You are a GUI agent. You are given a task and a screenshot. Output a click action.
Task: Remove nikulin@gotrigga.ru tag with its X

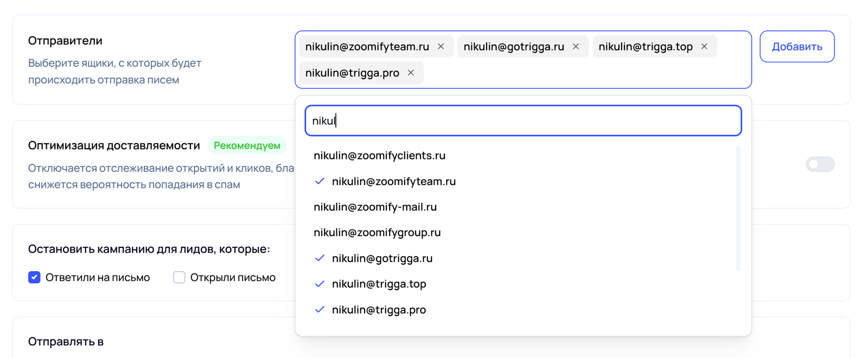click(576, 47)
